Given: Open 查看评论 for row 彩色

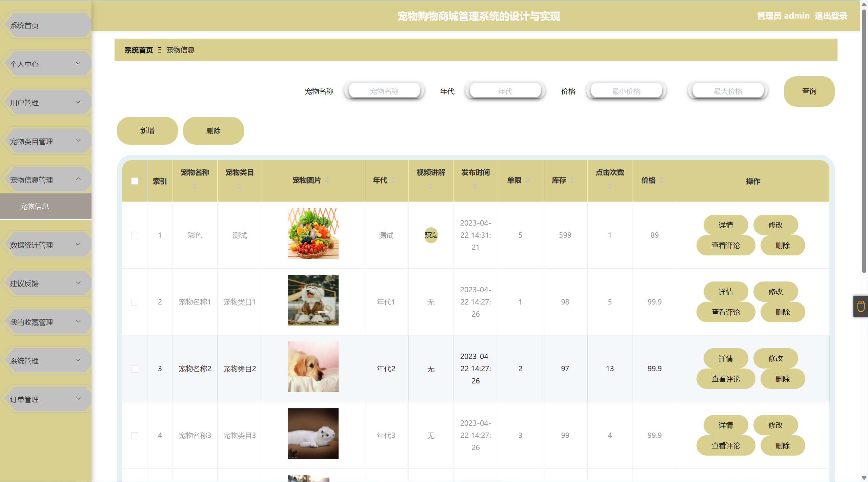Looking at the screenshot, I should 726,245.
